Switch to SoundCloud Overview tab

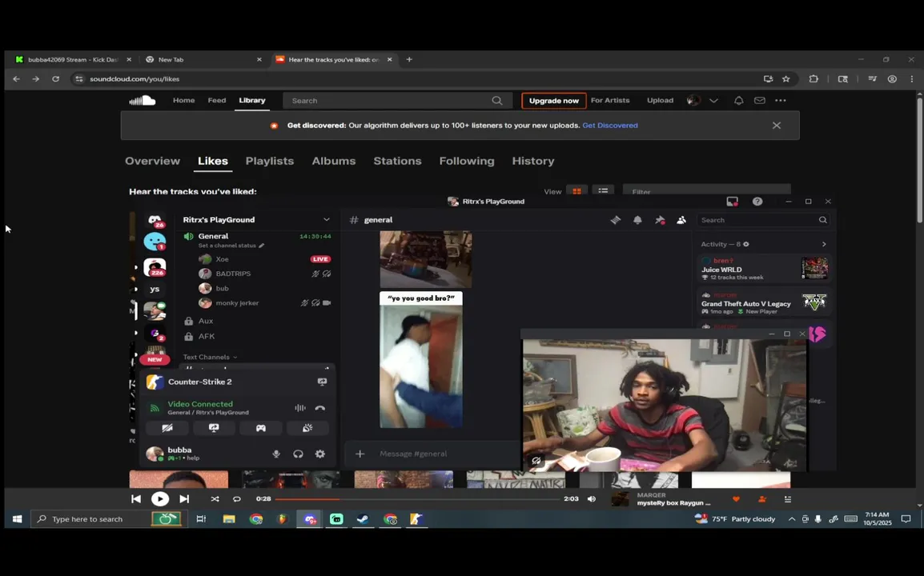pos(153,161)
